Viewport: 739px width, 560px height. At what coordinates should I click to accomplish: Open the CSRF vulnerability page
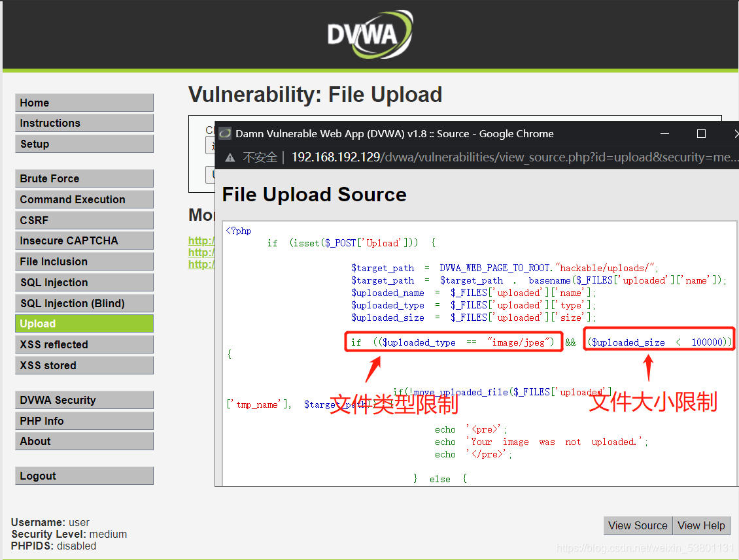[x=84, y=220]
